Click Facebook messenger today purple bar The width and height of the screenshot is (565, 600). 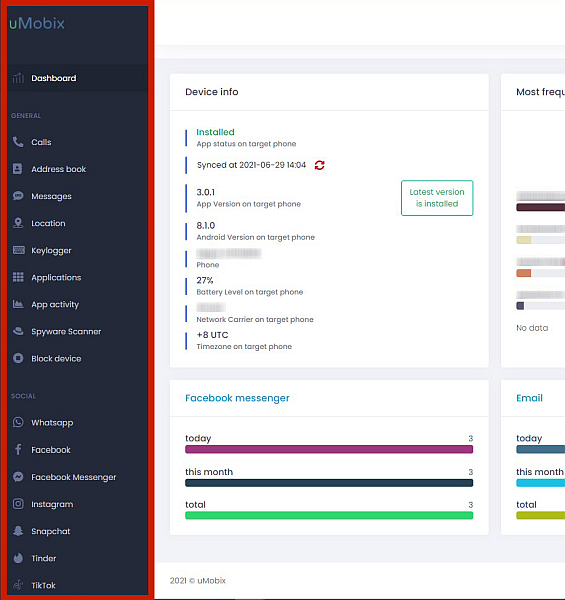tap(329, 449)
